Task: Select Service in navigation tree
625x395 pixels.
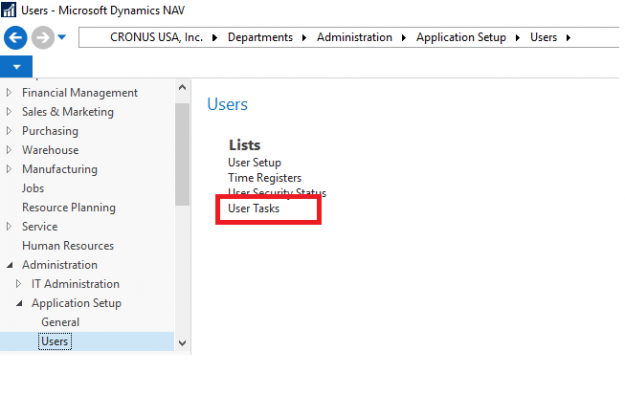Action: (40, 227)
